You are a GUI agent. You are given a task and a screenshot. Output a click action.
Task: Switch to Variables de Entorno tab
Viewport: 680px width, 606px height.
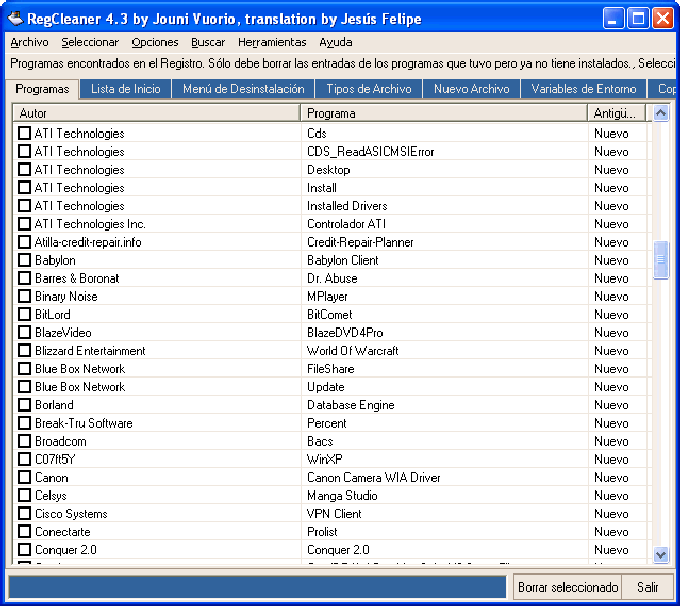tap(584, 89)
